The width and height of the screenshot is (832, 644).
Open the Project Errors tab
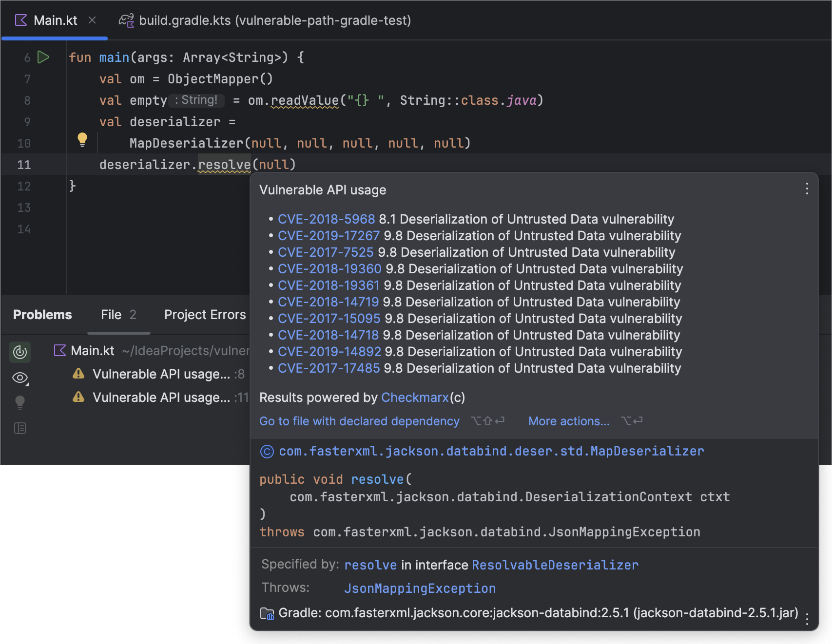coord(204,315)
